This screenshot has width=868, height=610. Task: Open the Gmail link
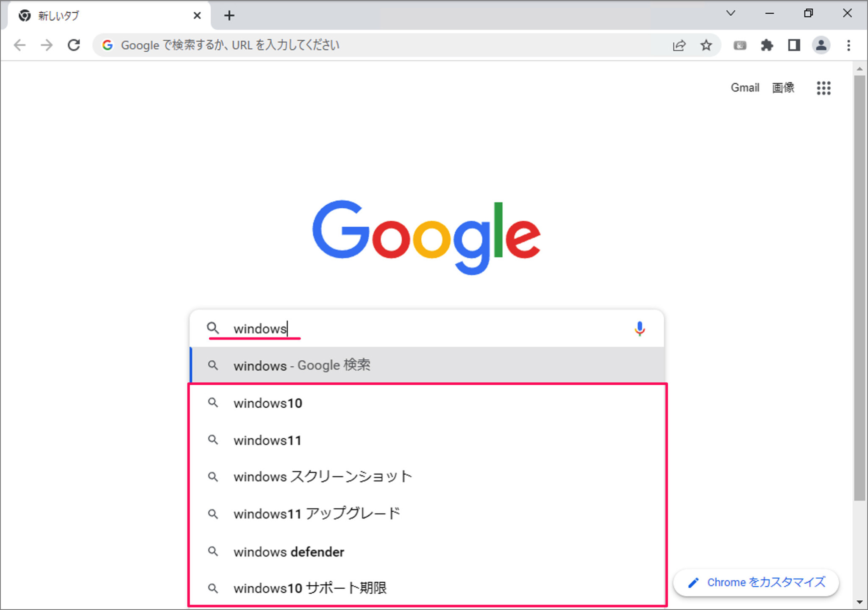point(745,88)
